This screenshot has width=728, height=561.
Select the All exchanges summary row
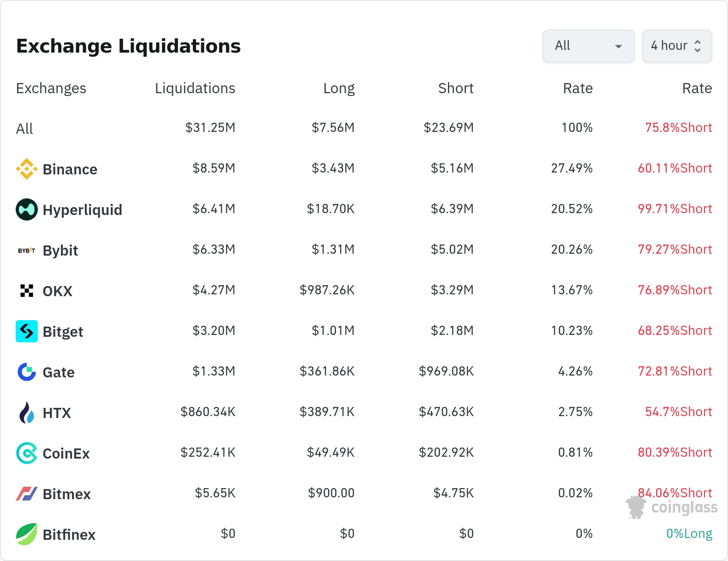click(24, 129)
